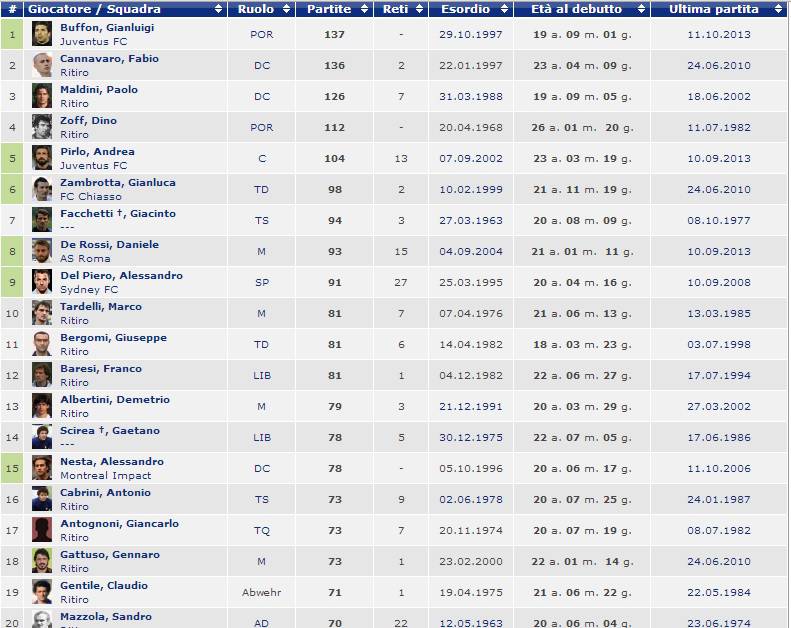Open Paolo Maldini's photo thumbnail
The width and height of the screenshot is (791, 628).
[x=41, y=97]
